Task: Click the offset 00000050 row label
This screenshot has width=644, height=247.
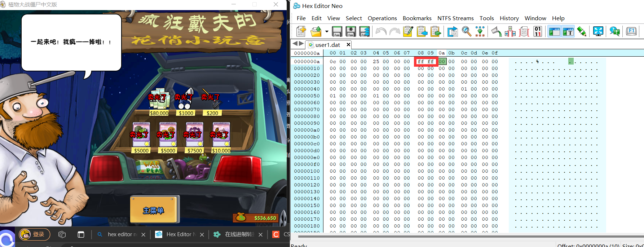Action: (307, 96)
